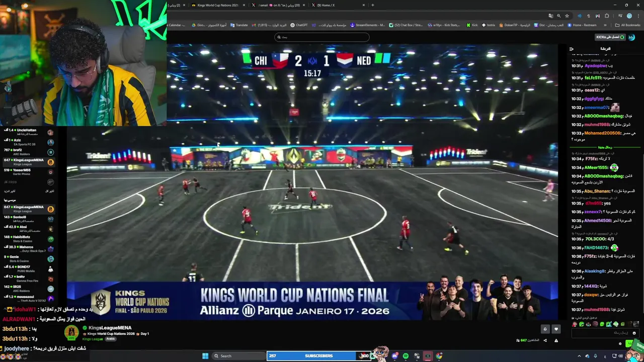Click the microphone tray icon
Screen dimensions: 644x362
[x=595, y=356]
